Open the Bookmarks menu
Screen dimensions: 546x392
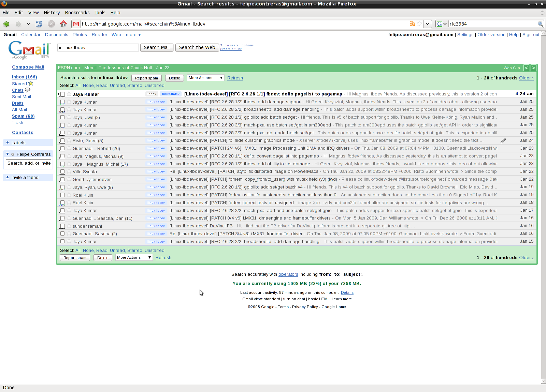77,13
